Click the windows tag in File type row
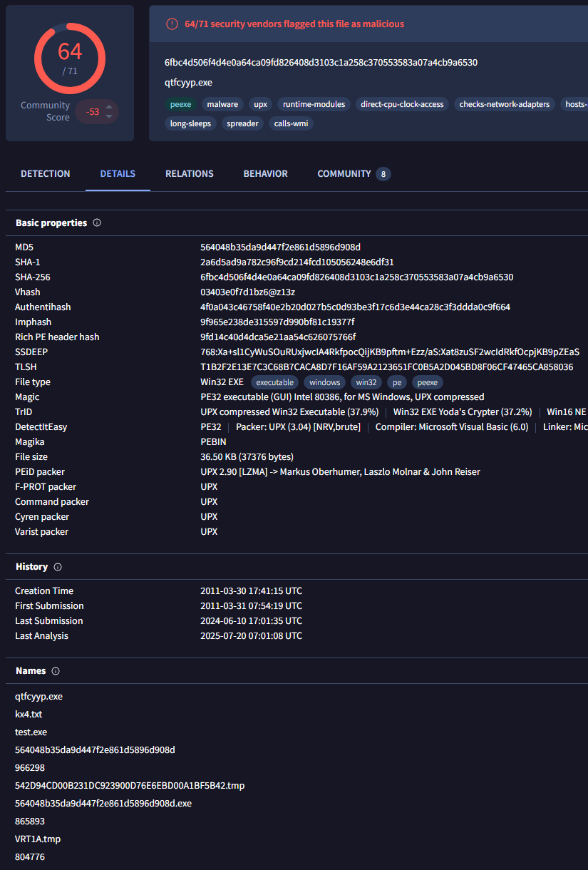This screenshot has width=588, height=870. (x=324, y=382)
